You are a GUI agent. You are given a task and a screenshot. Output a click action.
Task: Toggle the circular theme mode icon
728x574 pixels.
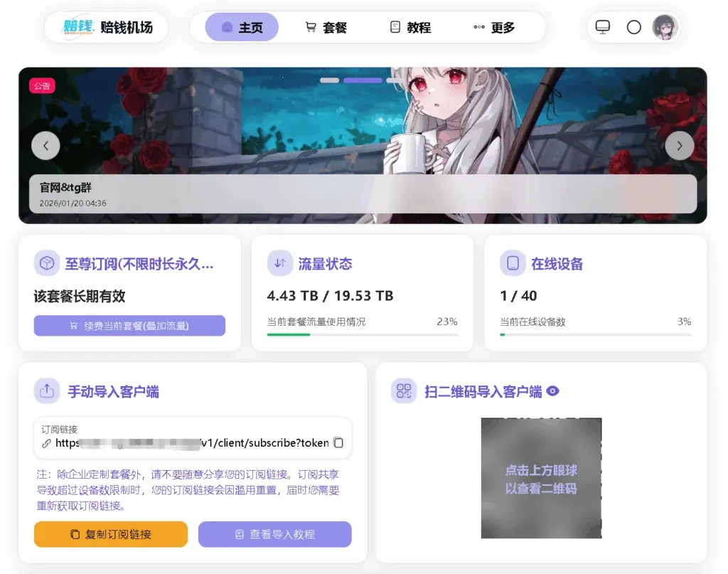(x=633, y=28)
